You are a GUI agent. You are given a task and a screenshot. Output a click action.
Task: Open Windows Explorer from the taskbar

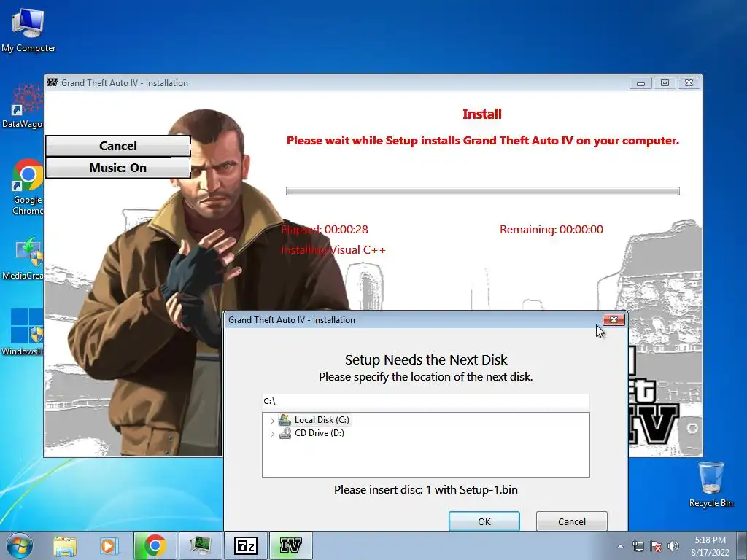tap(65, 545)
